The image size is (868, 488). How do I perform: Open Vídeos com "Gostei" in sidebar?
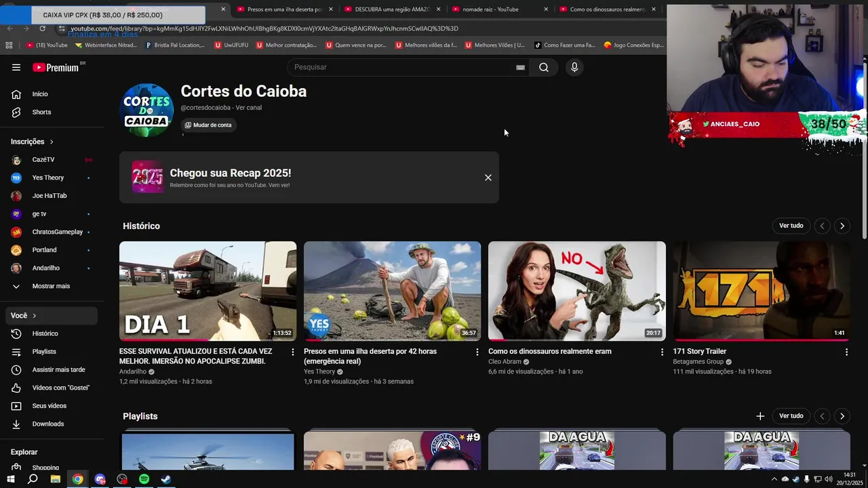tap(61, 388)
